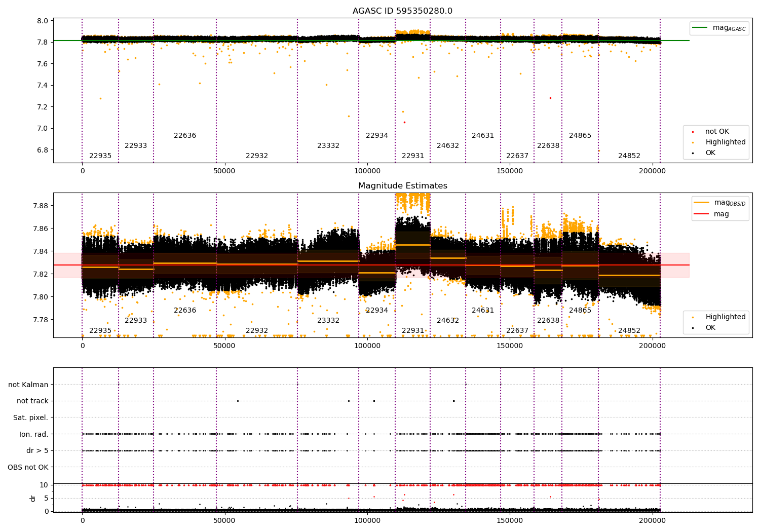Click the 7.88 y-axis tick label
This screenshot has width=760, height=532.
tap(41, 206)
